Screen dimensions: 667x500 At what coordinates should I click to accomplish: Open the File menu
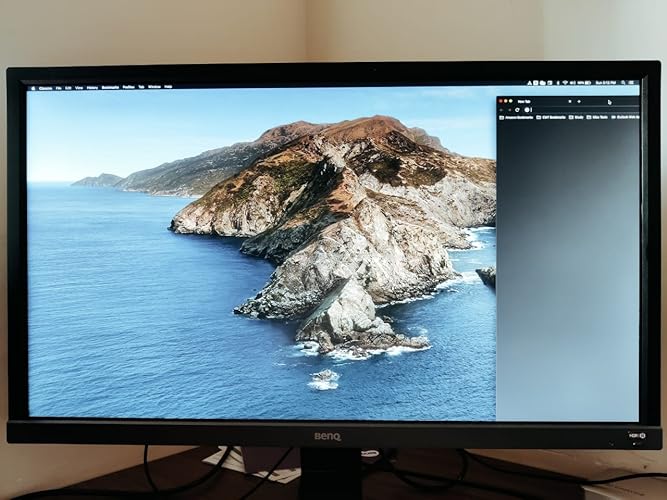(x=59, y=88)
